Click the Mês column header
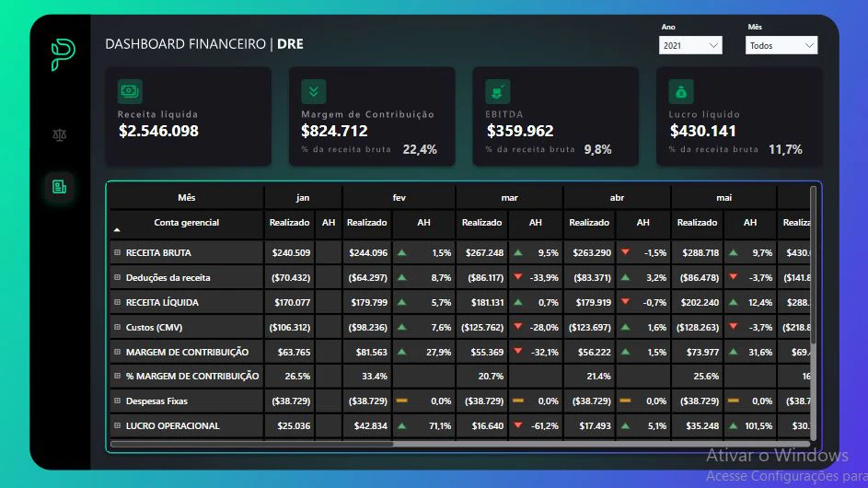Viewport: 868px width, 488px height. tap(187, 198)
